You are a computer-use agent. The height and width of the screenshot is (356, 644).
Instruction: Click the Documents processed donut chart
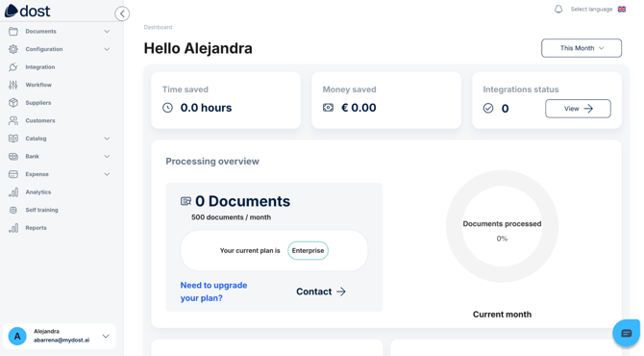pyautogui.click(x=502, y=226)
